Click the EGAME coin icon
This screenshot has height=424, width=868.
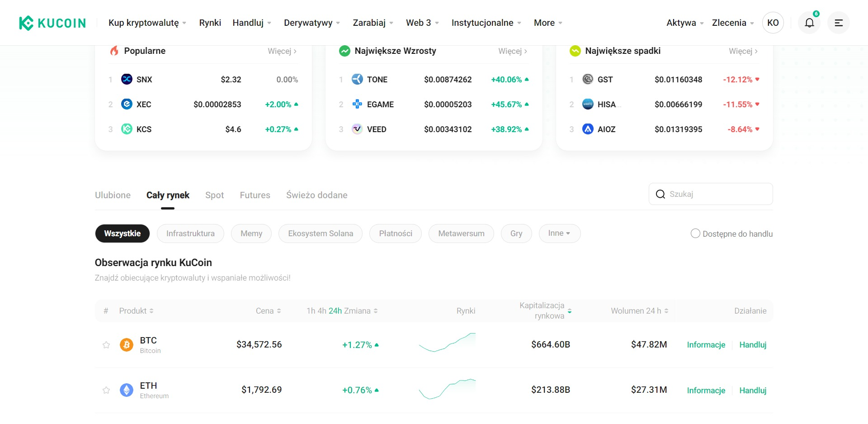tap(357, 104)
